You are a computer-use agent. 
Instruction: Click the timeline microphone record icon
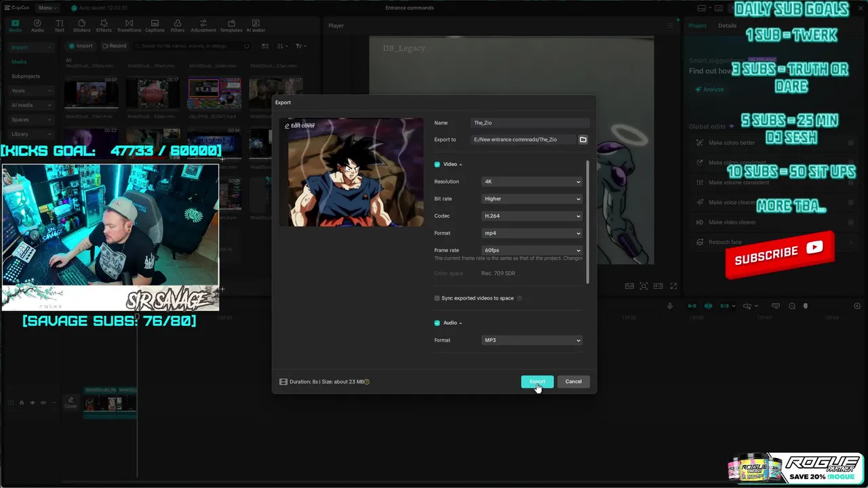click(670, 306)
